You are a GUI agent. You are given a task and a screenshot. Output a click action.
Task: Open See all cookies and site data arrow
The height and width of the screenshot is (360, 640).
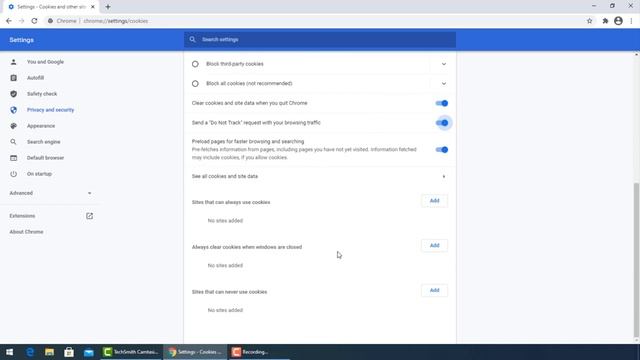[444, 177]
